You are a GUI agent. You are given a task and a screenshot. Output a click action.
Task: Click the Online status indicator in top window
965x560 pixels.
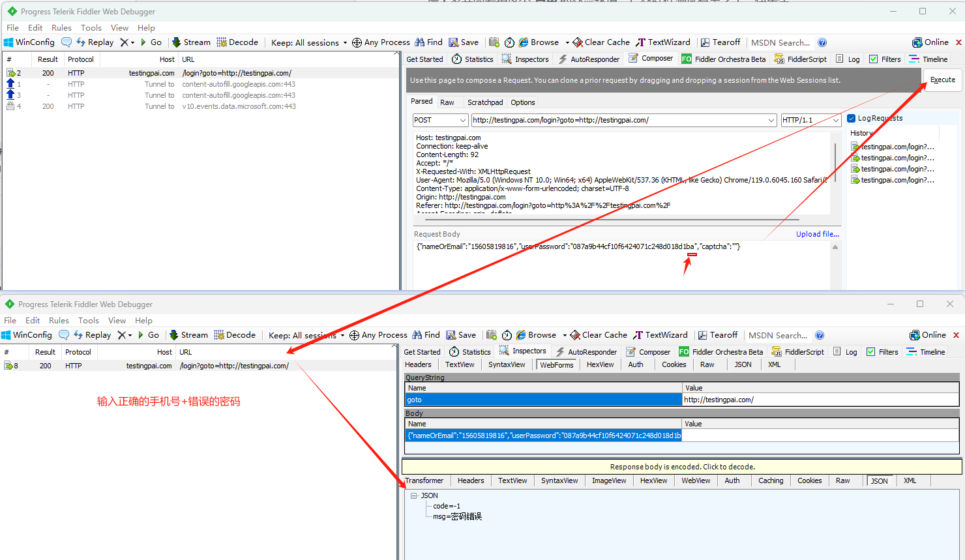[x=930, y=42]
